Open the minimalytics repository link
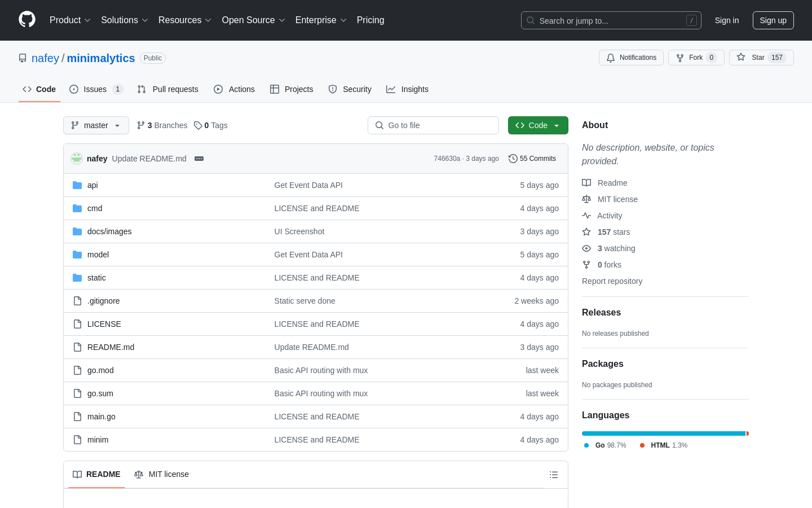The image size is (812, 508). tap(101, 58)
